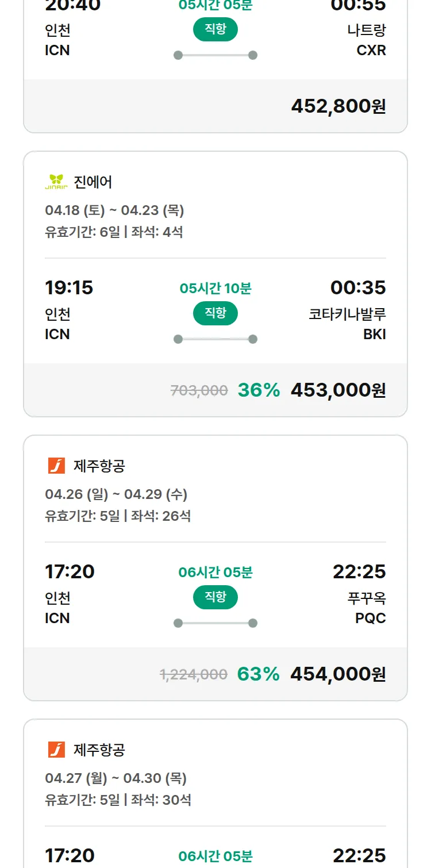This screenshot has width=431, height=868.
Task: Click the 36% discount label
Action: (259, 390)
